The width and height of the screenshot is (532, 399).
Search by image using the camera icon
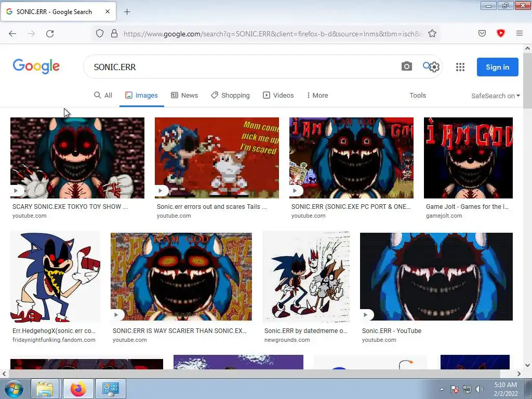pyautogui.click(x=406, y=66)
